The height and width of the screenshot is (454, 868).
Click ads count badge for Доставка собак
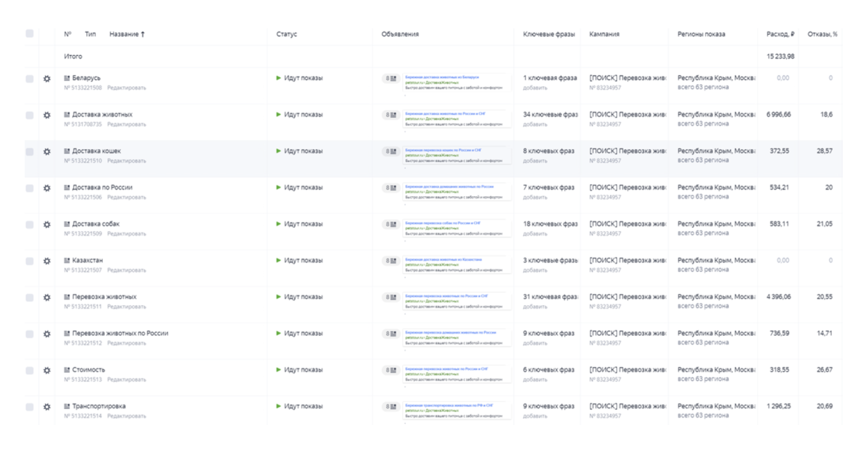pyautogui.click(x=391, y=224)
